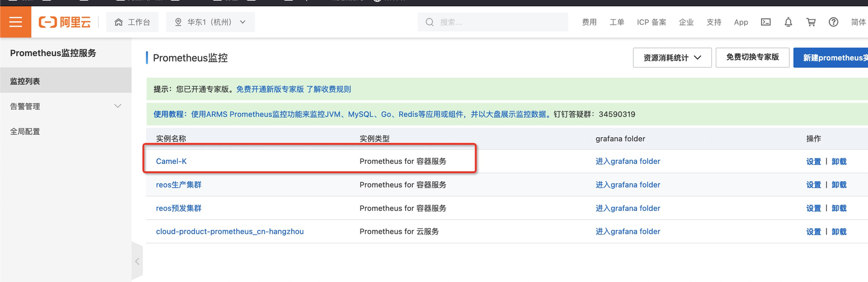868x282 pixels.
Task: Click the 新建prometheus实例 button
Action: point(832,57)
